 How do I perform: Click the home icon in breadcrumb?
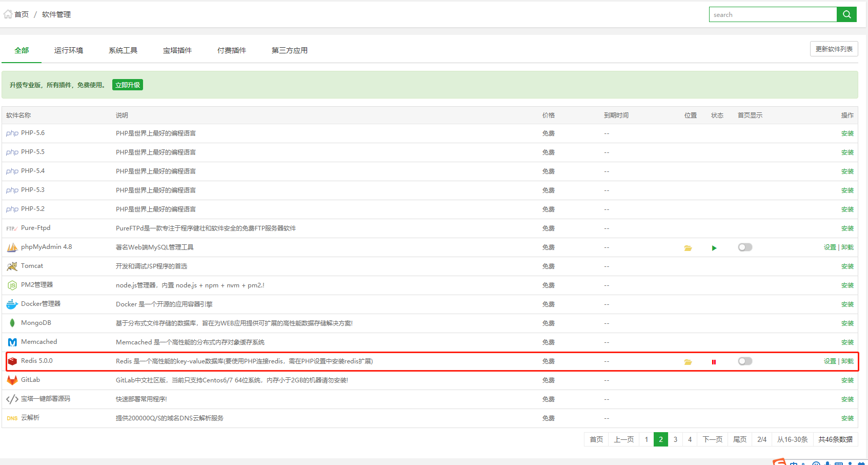(x=8, y=14)
